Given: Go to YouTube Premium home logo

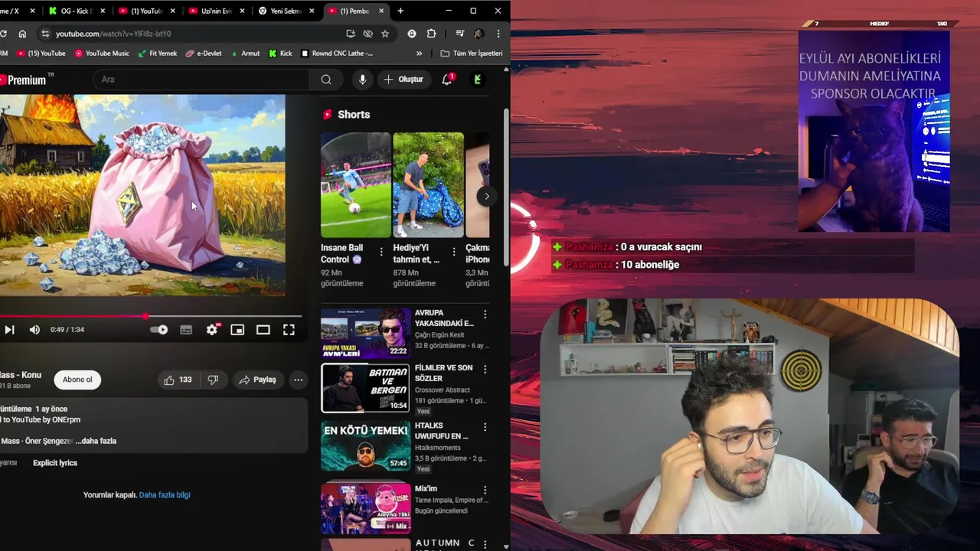Looking at the screenshot, I should (x=25, y=80).
